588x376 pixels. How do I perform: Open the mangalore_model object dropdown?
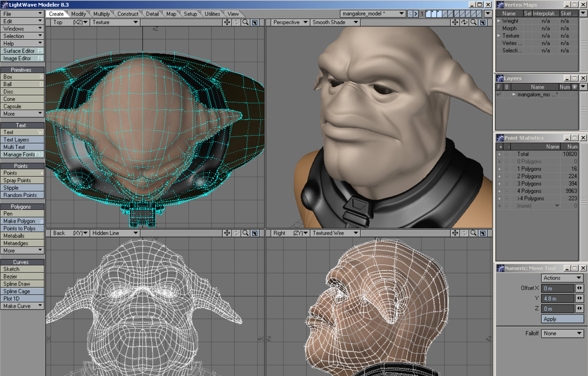coord(373,14)
